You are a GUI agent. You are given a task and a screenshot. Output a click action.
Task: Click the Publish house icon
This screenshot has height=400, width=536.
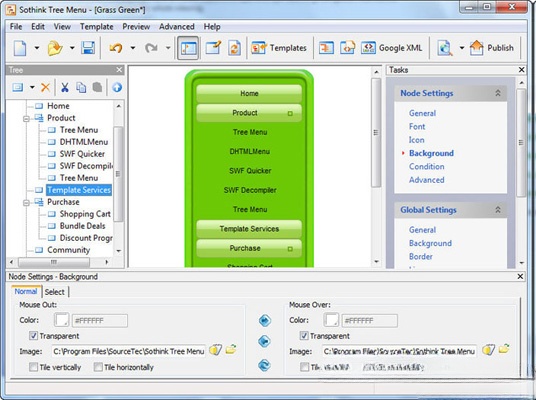tap(476, 48)
